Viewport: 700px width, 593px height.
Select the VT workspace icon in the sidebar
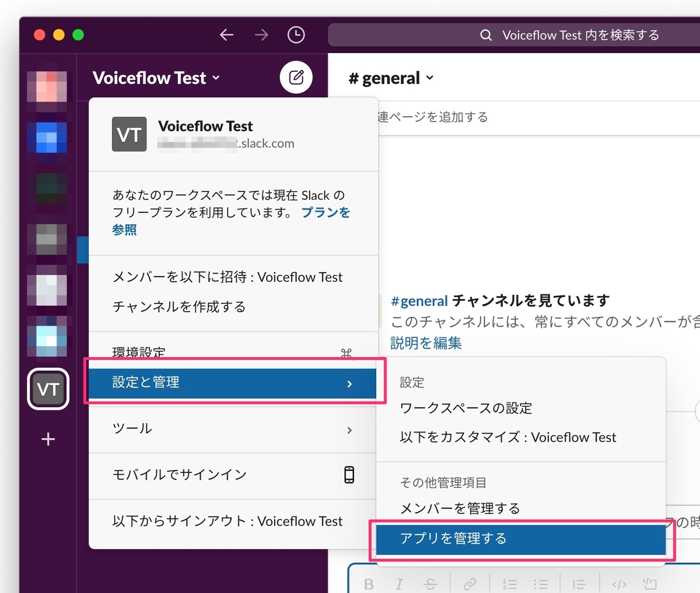pos(48,389)
